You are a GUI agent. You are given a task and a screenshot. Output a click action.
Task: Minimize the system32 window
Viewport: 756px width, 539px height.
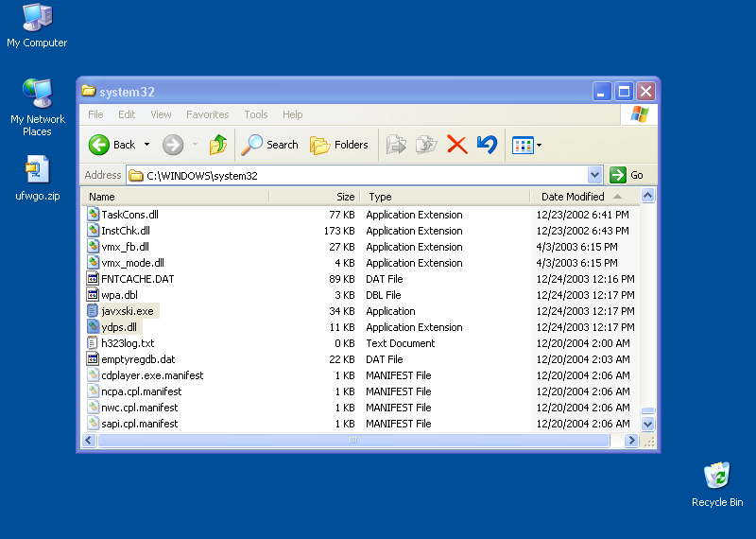point(602,91)
